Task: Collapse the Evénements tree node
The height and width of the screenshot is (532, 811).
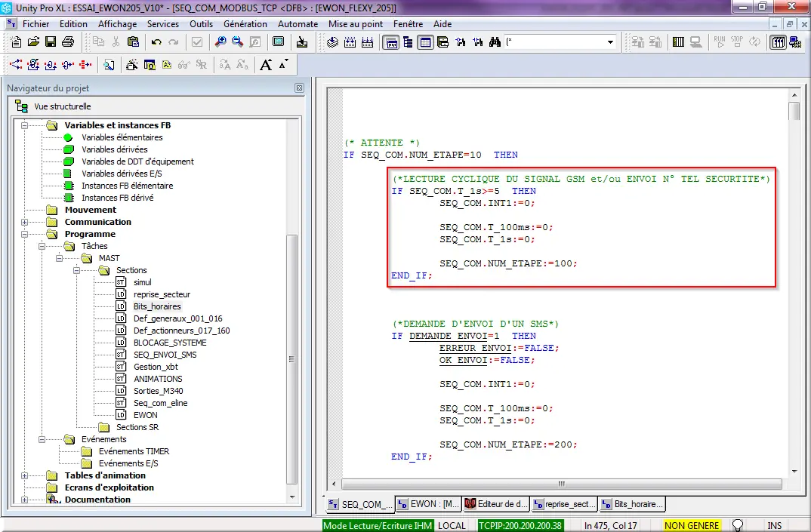Action: tap(42, 439)
